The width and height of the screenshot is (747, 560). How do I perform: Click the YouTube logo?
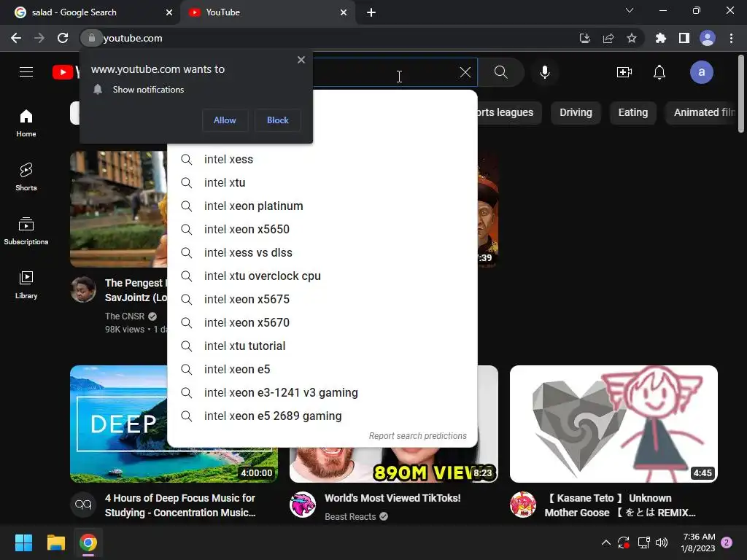(66, 72)
